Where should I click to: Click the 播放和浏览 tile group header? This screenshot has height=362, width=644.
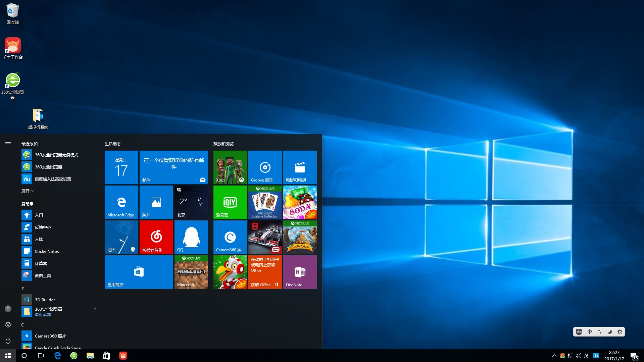(x=224, y=144)
